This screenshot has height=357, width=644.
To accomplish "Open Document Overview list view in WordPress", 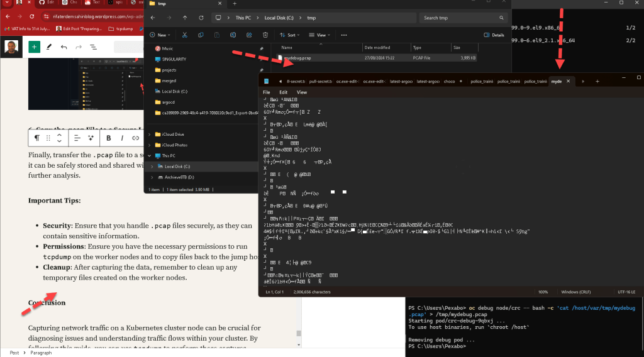I will 93,47.
